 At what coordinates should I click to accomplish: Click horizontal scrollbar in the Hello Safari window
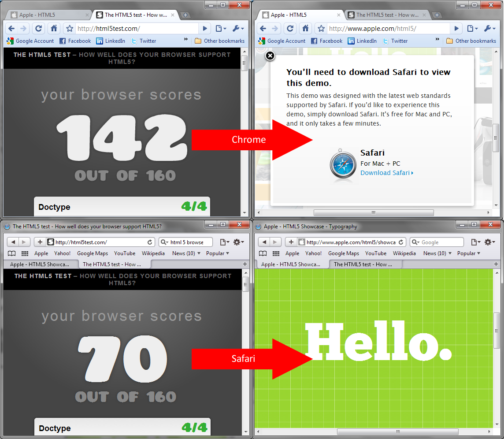tap(398, 432)
